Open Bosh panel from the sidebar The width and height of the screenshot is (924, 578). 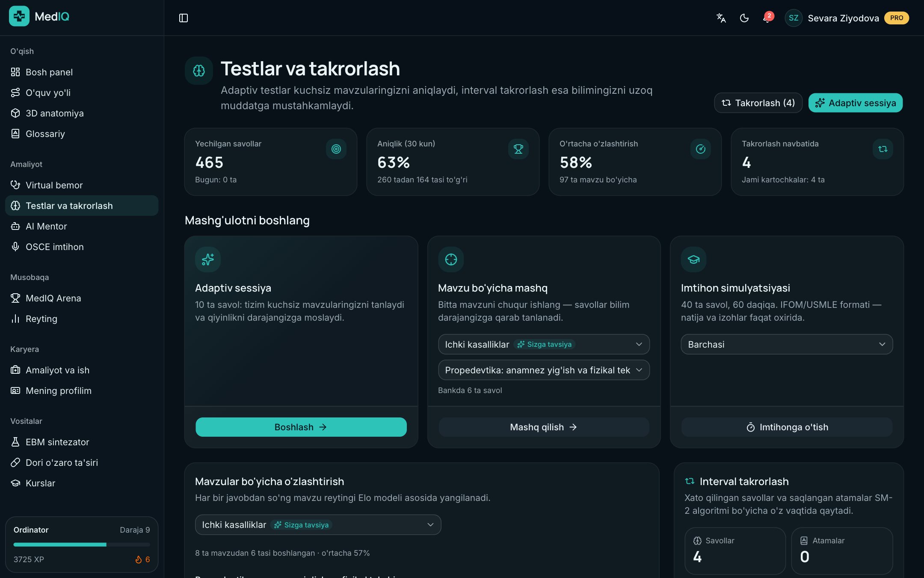point(82,72)
